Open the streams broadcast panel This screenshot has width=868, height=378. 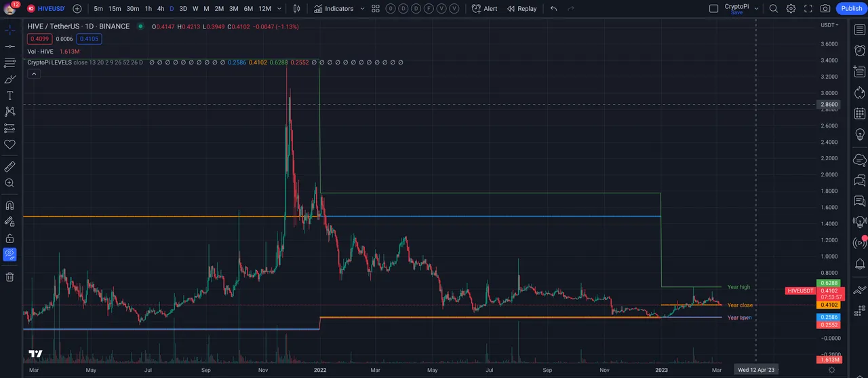[x=859, y=242]
